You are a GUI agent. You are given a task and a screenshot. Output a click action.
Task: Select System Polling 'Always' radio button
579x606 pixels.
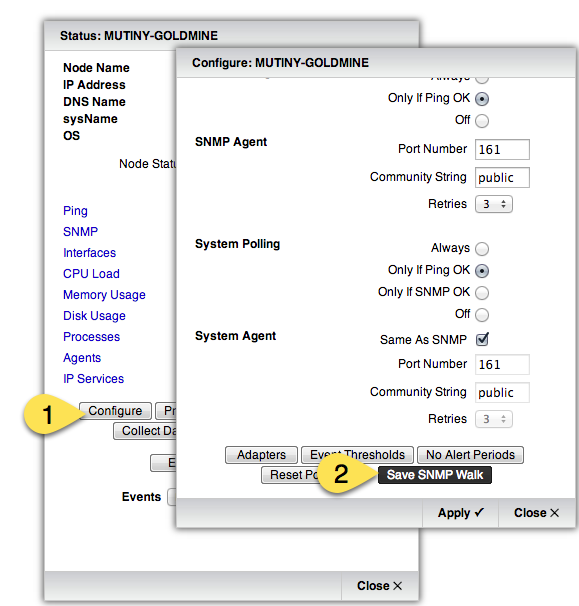click(x=482, y=249)
